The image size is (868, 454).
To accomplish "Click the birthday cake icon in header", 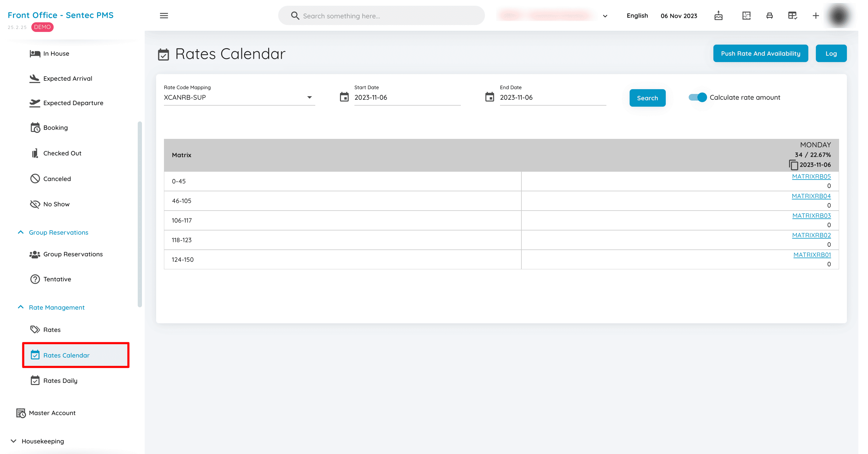I will click(718, 15).
